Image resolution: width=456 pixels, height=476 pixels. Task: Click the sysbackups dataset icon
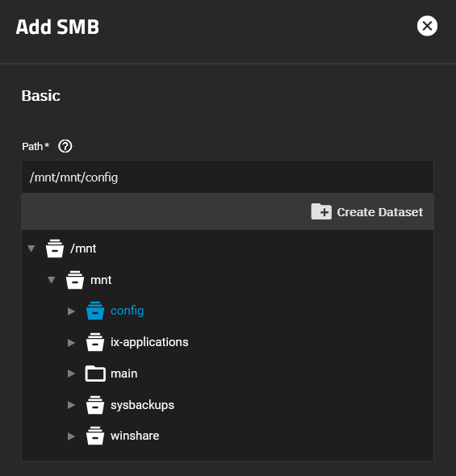tap(95, 405)
